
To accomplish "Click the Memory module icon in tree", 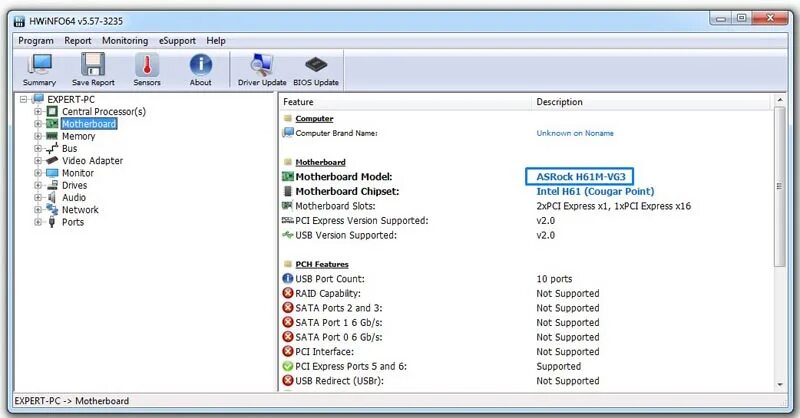I will 52,136.
